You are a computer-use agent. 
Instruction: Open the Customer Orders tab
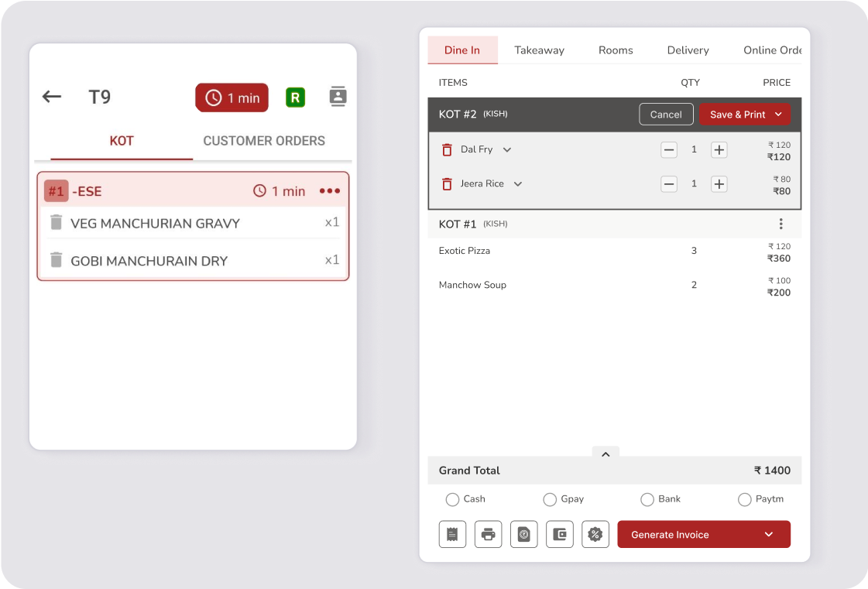click(264, 141)
